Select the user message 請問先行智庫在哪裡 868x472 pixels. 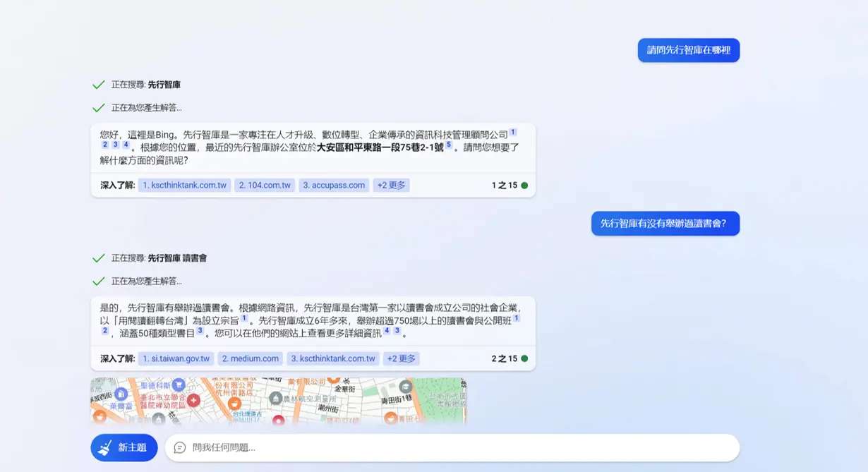click(689, 50)
